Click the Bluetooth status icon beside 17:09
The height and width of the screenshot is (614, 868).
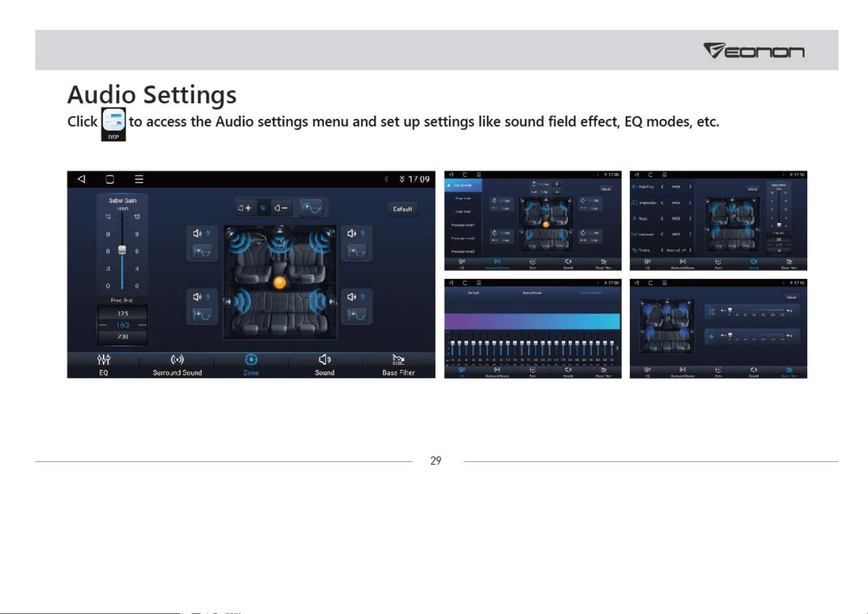tap(386, 179)
